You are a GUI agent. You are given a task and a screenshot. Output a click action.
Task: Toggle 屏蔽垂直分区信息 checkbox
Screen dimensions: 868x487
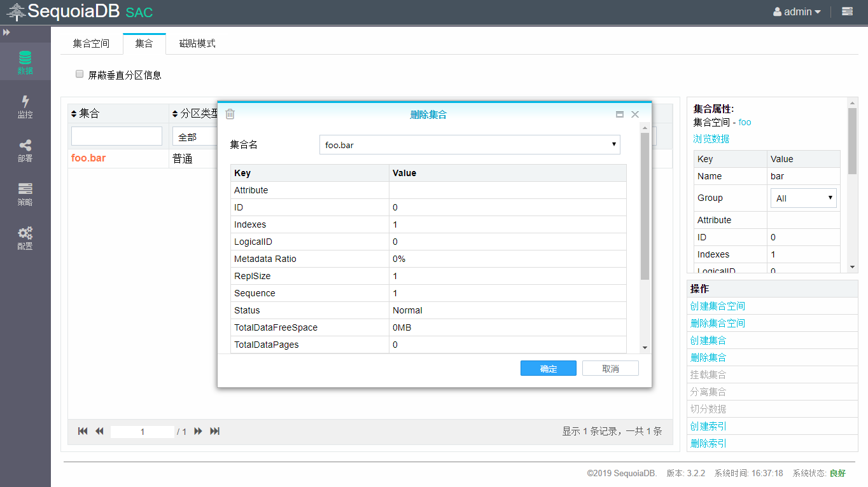(x=80, y=74)
